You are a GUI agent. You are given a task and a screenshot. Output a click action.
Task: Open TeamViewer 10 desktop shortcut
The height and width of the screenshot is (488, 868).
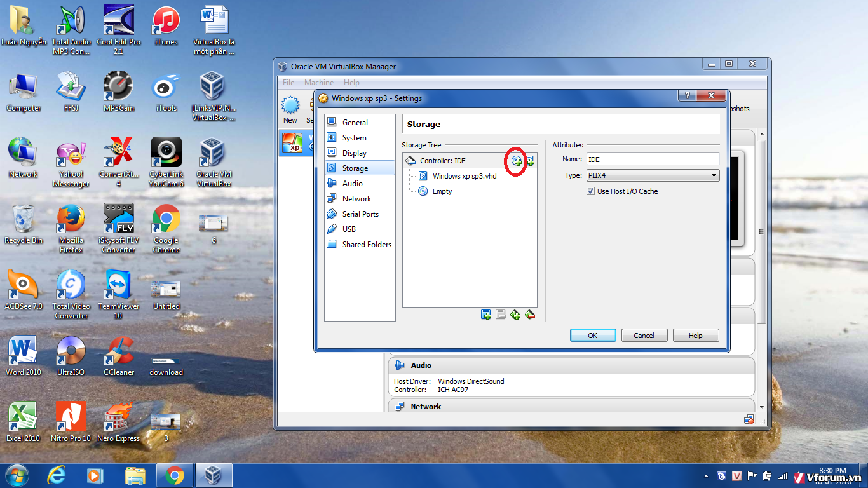119,295
